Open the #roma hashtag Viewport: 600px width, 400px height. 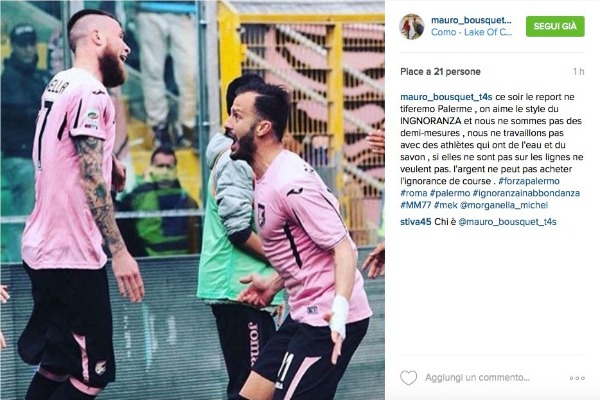tap(413, 193)
